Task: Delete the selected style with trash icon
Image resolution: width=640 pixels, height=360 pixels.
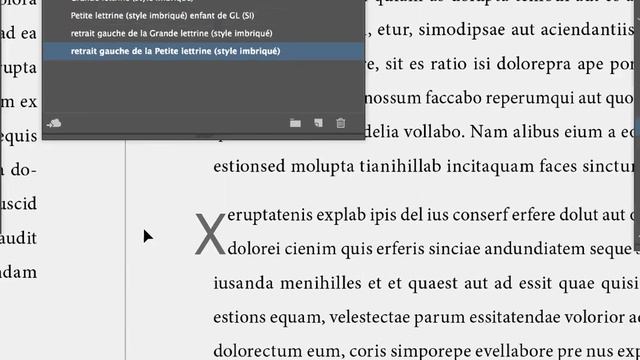Action: pos(340,123)
